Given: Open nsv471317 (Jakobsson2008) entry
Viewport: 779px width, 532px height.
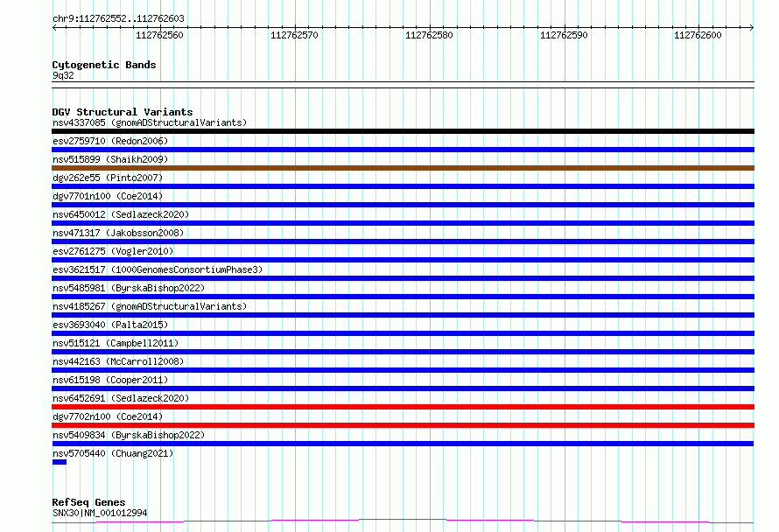Looking at the screenshot, I should click(x=118, y=233).
